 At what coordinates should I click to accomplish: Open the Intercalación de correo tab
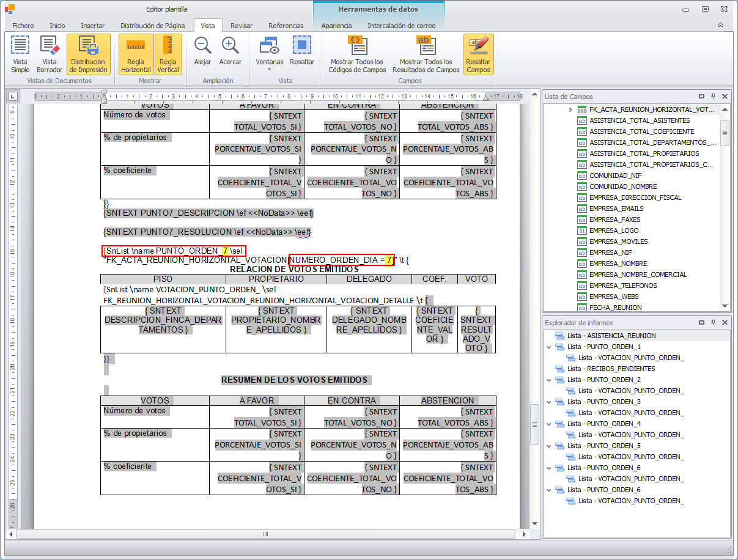pos(401,26)
